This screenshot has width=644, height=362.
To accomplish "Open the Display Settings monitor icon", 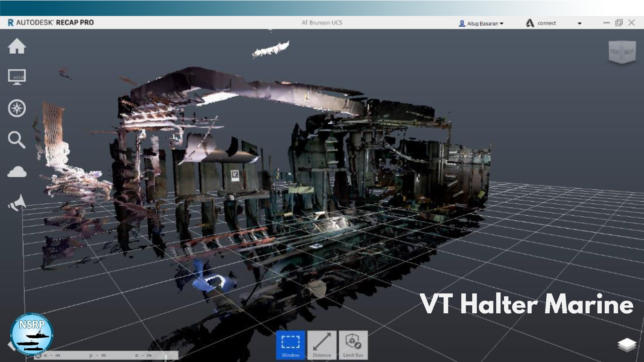I will [x=17, y=77].
